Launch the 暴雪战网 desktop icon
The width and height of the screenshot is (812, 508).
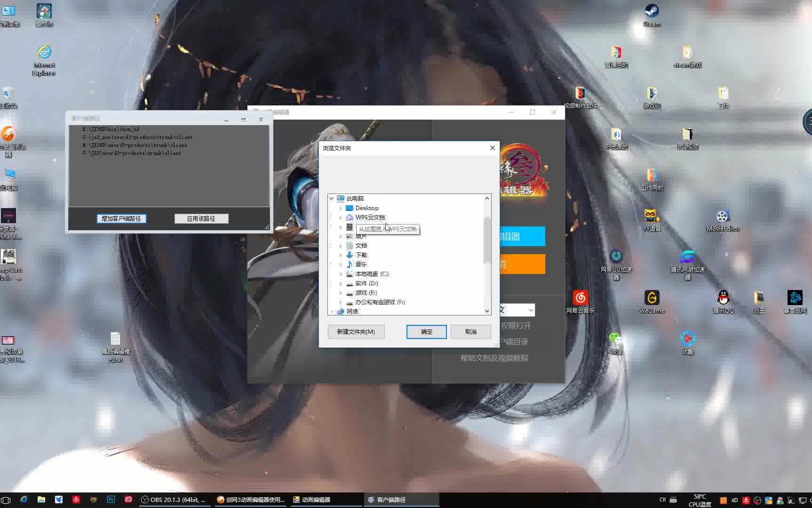point(795,302)
